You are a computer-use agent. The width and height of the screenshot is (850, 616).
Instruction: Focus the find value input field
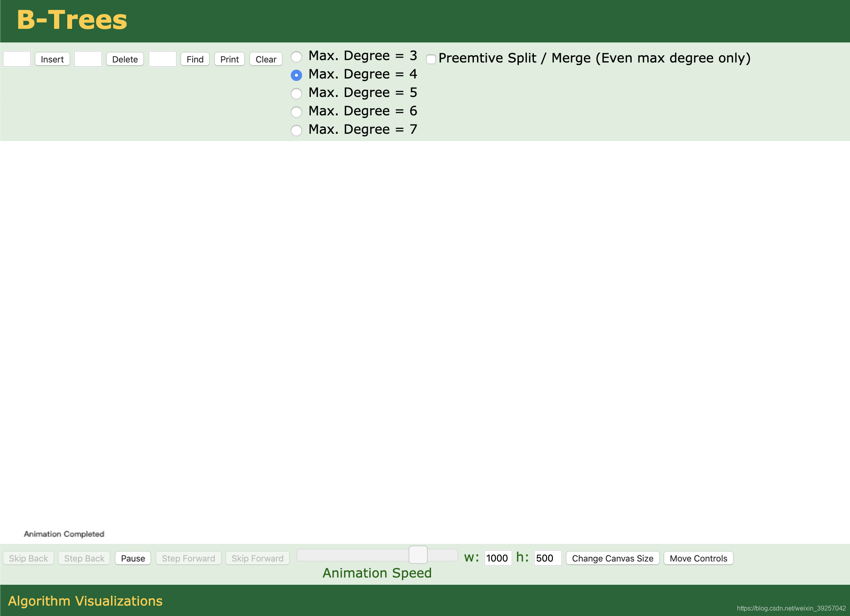coord(163,59)
